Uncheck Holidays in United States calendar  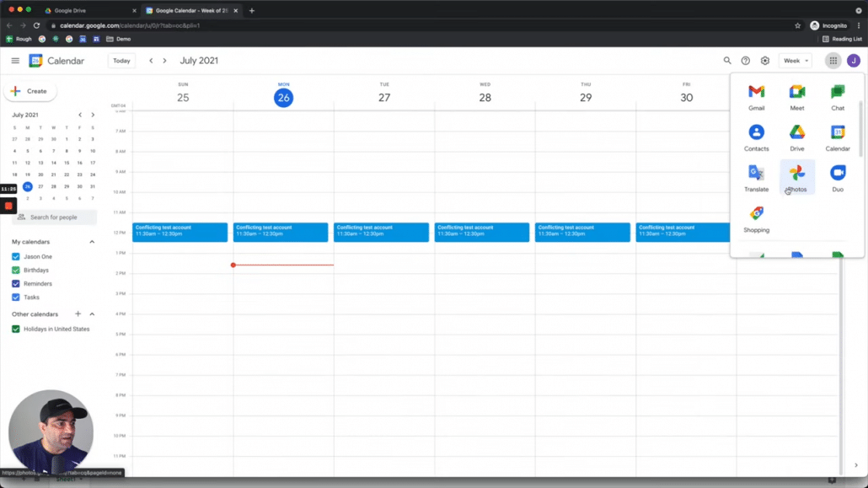pos(15,329)
